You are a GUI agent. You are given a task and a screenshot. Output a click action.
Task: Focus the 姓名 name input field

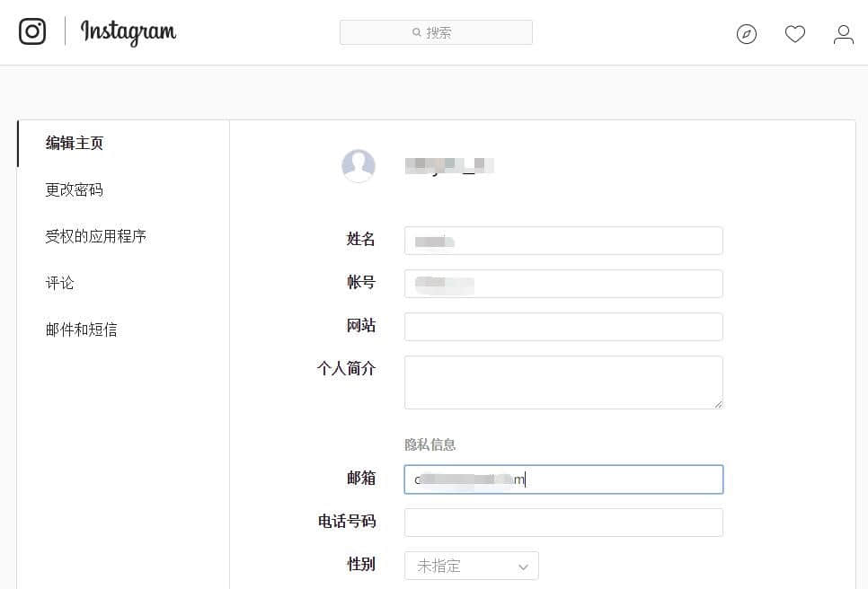click(x=563, y=241)
